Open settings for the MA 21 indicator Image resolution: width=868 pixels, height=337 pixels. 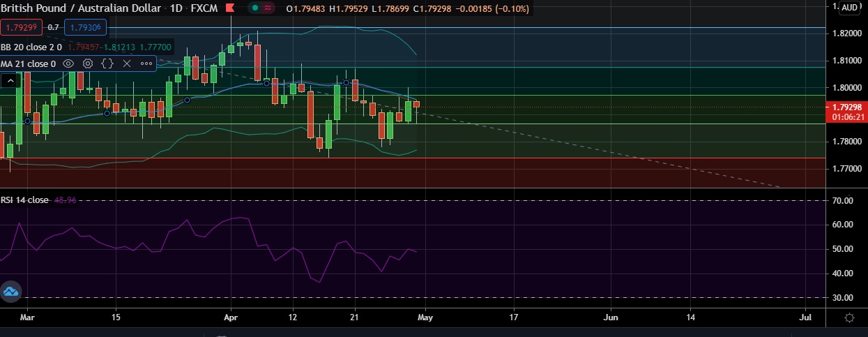pyautogui.click(x=88, y=63)
